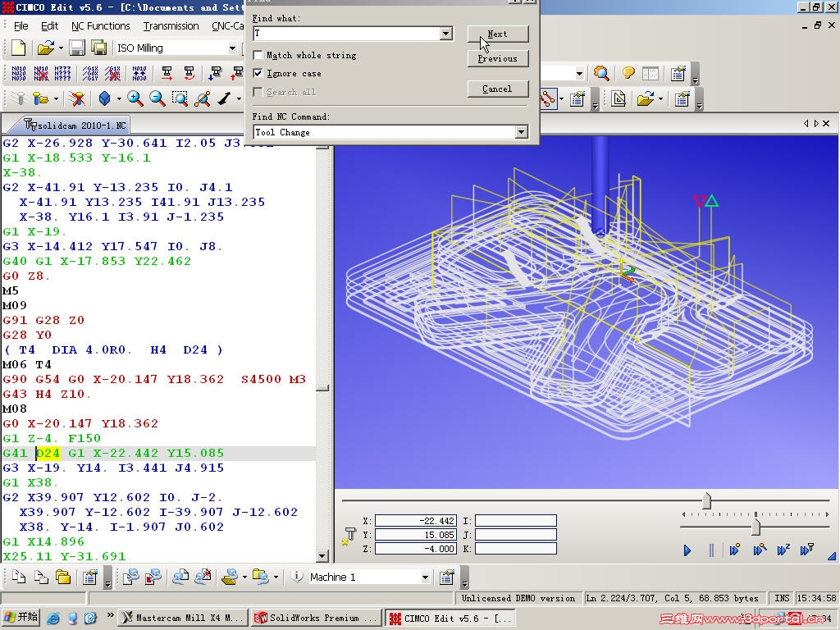Image resolution: width=840 pixels, height=630 pixels.
Task: Enable Match whole string option
Action: (258, 55)
